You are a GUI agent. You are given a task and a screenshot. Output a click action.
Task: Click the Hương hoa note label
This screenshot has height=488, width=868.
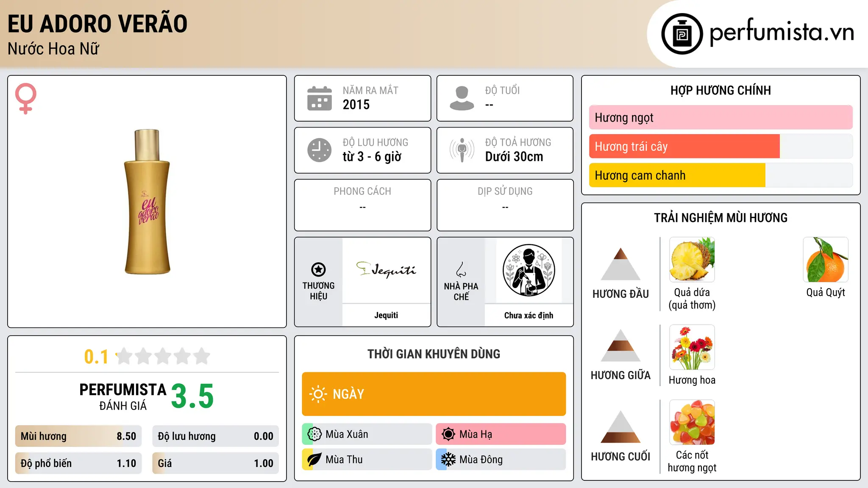click(692, 380)
